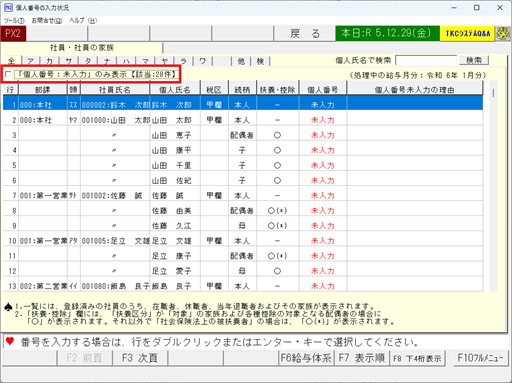Select the タ index tab
Image resolution: width=512 pixels, height=383 pixels.
pos(88,61)
